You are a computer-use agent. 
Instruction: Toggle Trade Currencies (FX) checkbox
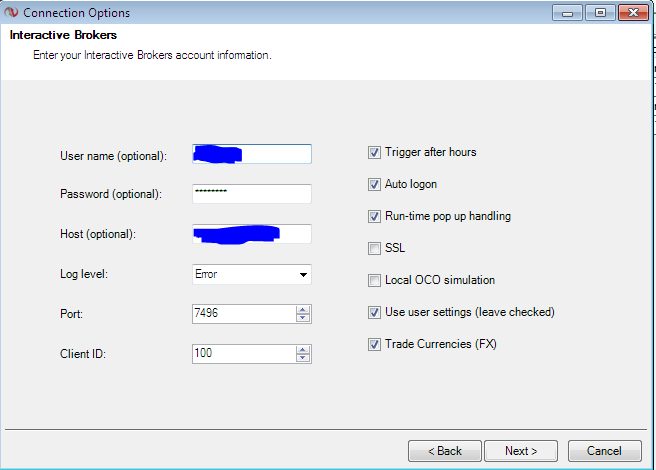coord(374,344)
